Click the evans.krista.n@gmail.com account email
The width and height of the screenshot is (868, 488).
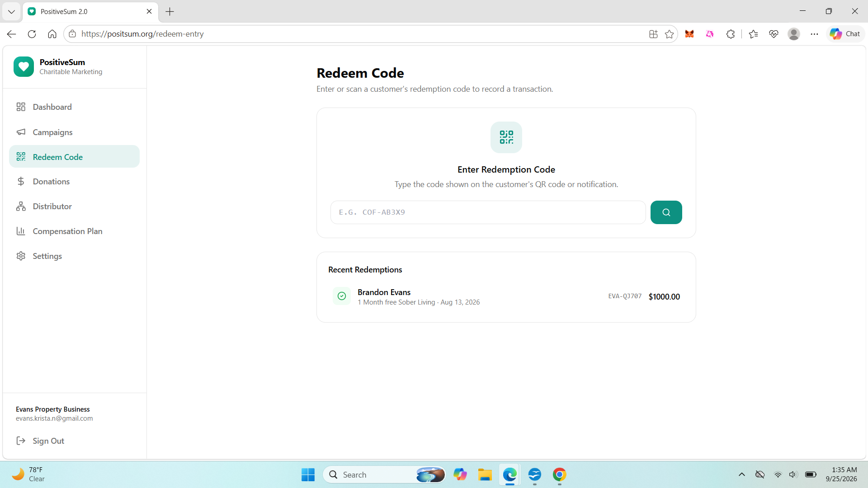54,418
